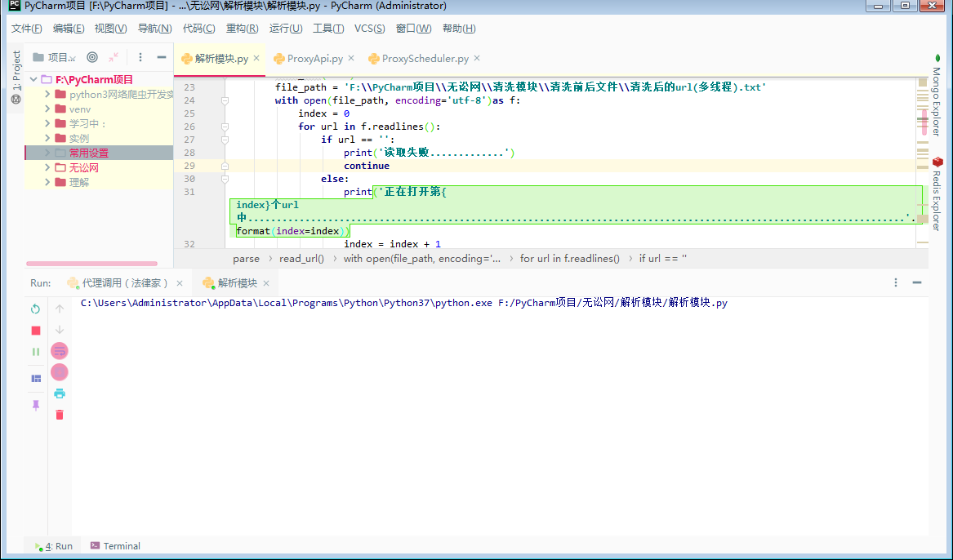Click line 29 'continue' in the editor
Image resolution: width=953 pixels, height=560 pixels.
pos(367,166)
